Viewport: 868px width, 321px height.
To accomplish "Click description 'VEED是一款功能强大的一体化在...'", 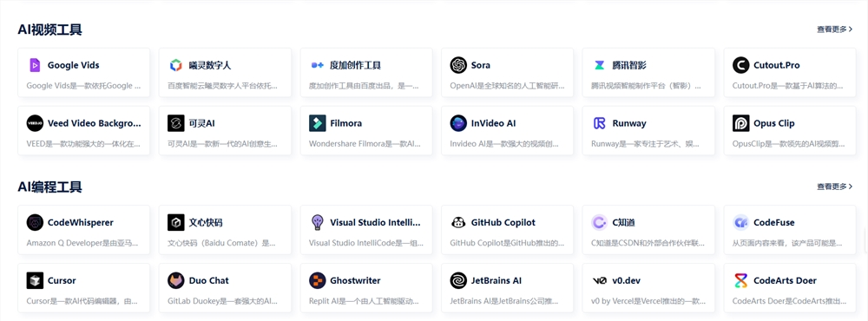I will (x=82, y=144).
